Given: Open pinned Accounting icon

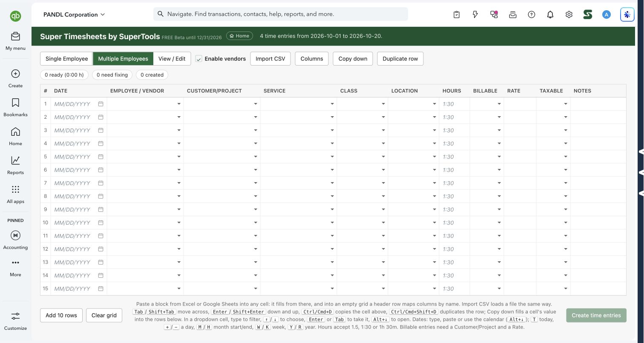Looking at the screenshot, I should tap(15, 235).
